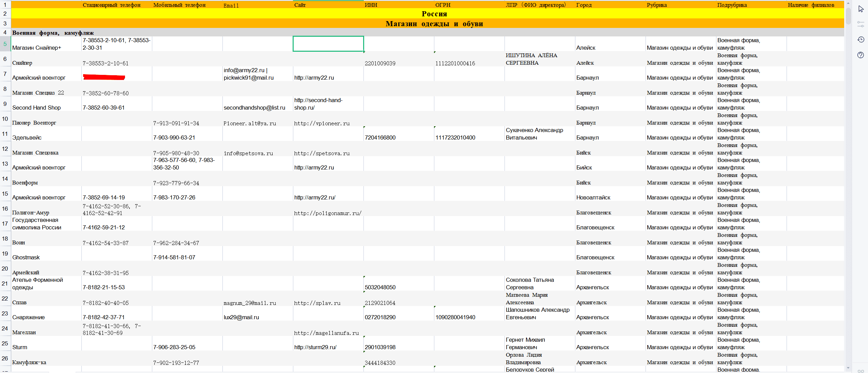Select row header 11
The width and height of the screenshot is (868, 373).
[5, 134]
